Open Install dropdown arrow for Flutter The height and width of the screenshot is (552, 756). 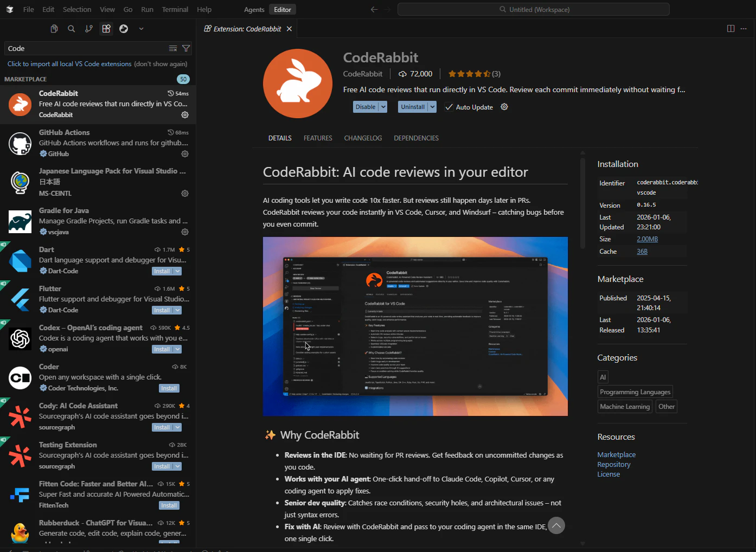[x=177, y=310]
